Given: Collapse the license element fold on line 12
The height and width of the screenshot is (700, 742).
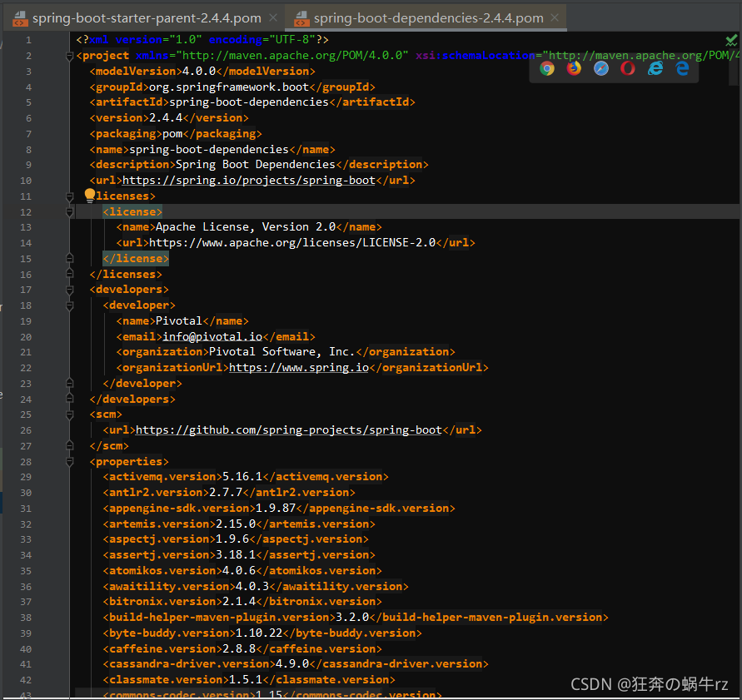Looking at the screenshot, I should tap(70, 212).
